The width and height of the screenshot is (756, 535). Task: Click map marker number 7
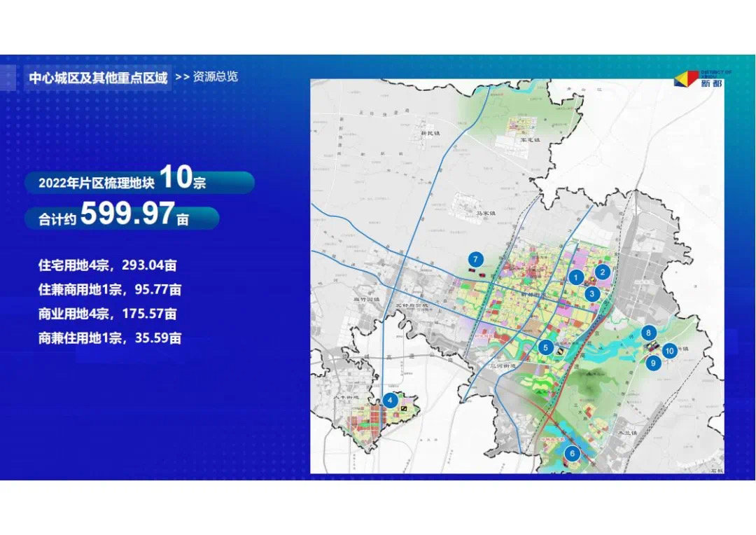(x=476, y=258)
